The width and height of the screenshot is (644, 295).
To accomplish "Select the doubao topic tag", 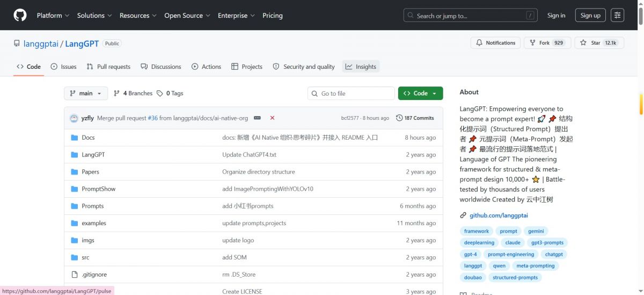I will pyautogui.click(x=473, y=278).
